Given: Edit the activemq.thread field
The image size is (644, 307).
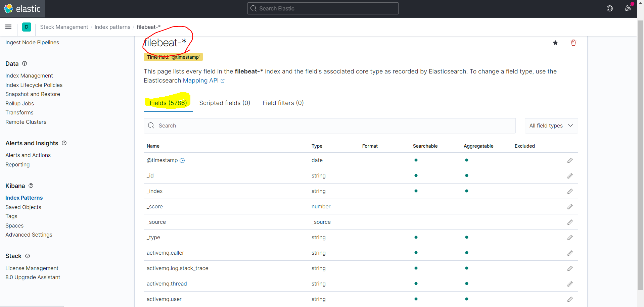Looking at the screenshot, I should 570,284.
